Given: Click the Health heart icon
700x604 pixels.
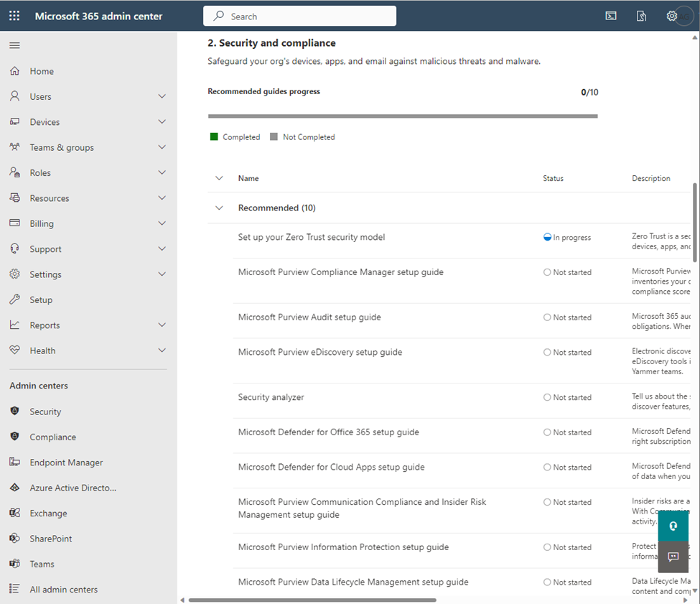Looking at the screenshot, I should [15, 350].
